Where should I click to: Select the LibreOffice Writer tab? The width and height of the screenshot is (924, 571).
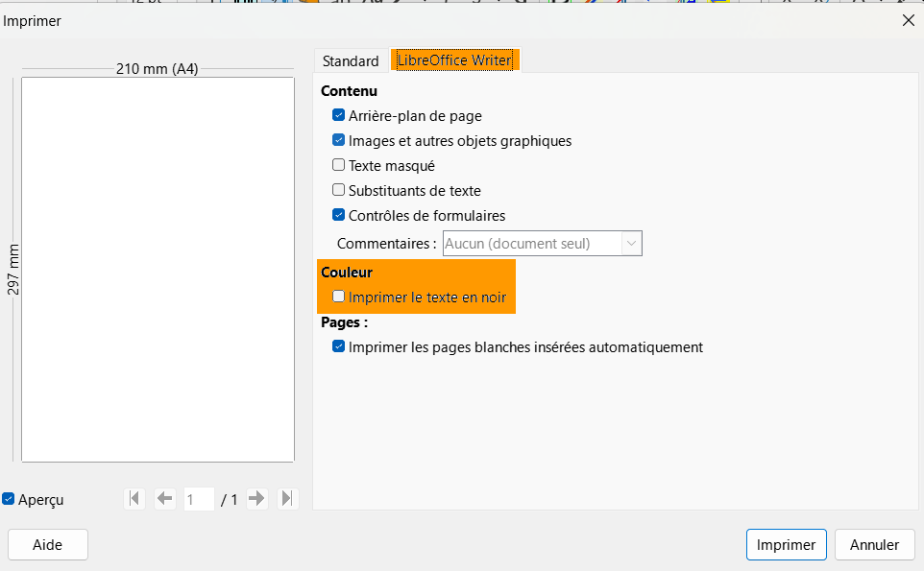click(x=454, y=60)
